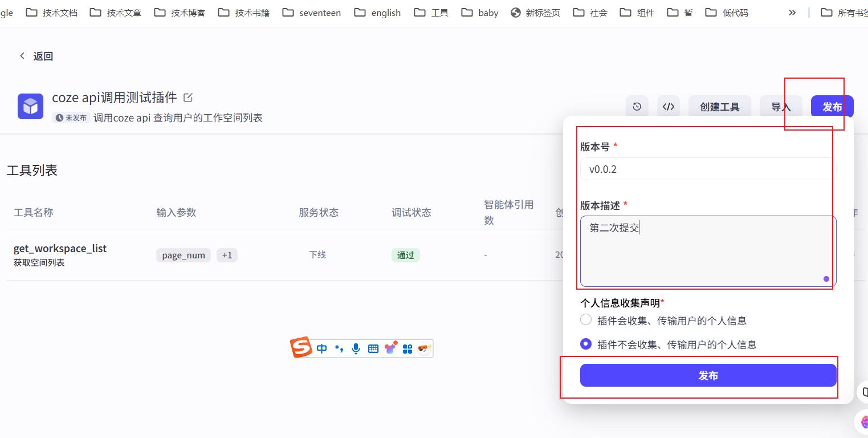Click the 智能体引用数 column header

509,212
